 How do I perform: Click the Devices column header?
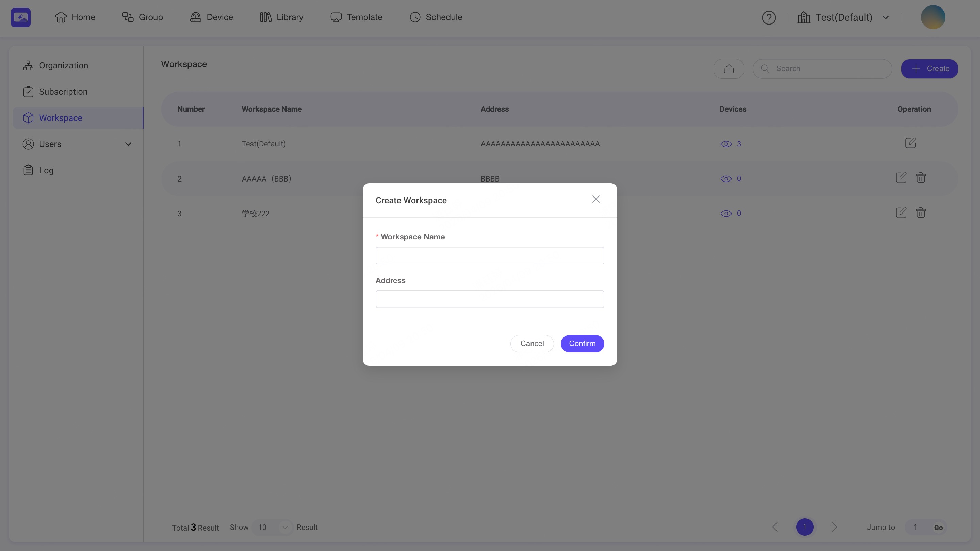point(733,109)
